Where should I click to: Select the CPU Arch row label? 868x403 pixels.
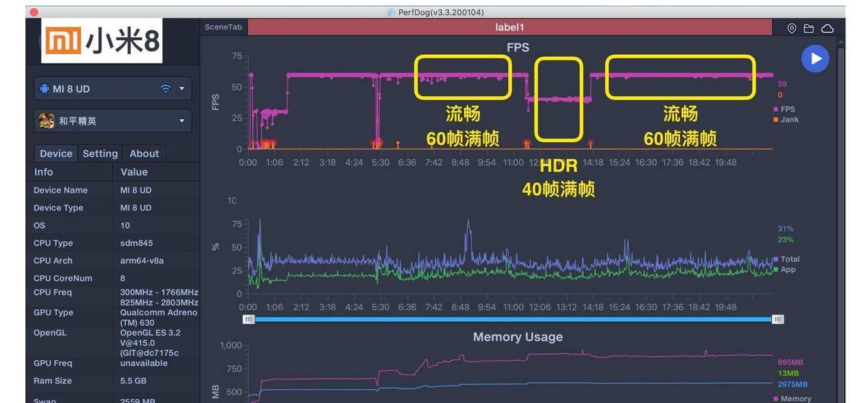53,261
